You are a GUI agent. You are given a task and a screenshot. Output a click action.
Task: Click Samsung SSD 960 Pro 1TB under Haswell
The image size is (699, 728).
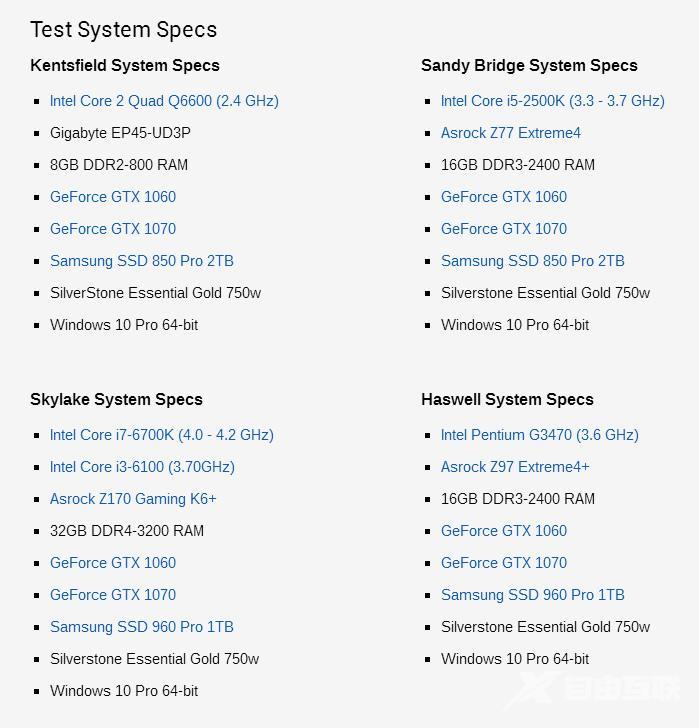pos(533,595)
